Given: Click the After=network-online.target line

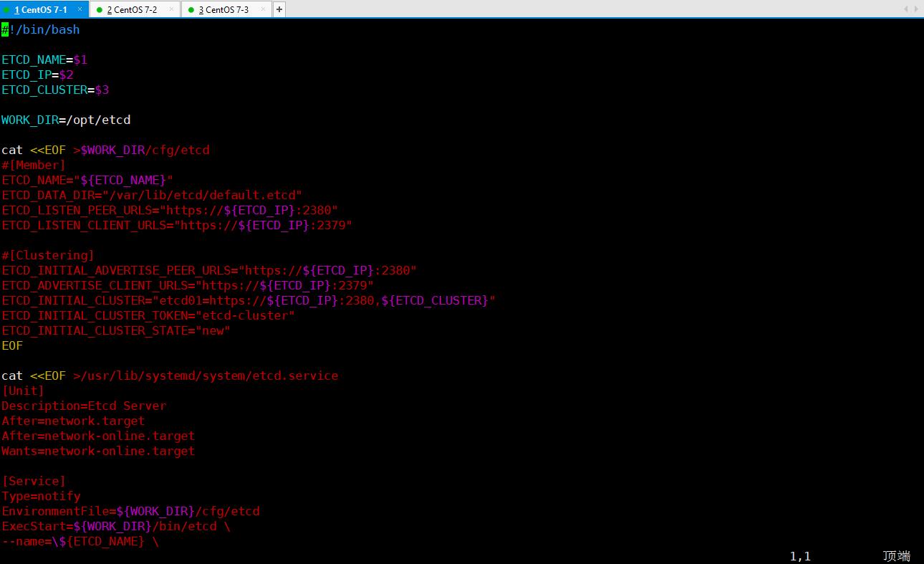Looking at the screenshot, I should pos(98,436).
